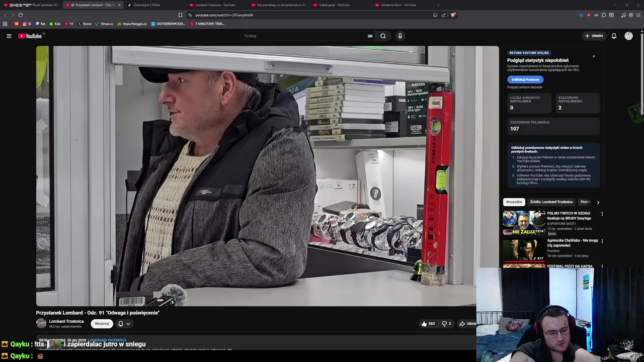Open site settings icon beside the URL
Viewport: 644px width, 362px height.
click(x=190, y=15)
